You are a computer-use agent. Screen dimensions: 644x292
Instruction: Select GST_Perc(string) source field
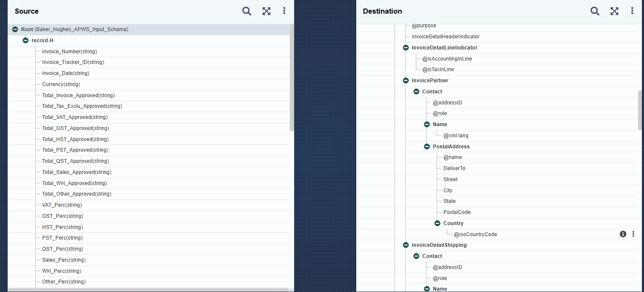(63, 216)
